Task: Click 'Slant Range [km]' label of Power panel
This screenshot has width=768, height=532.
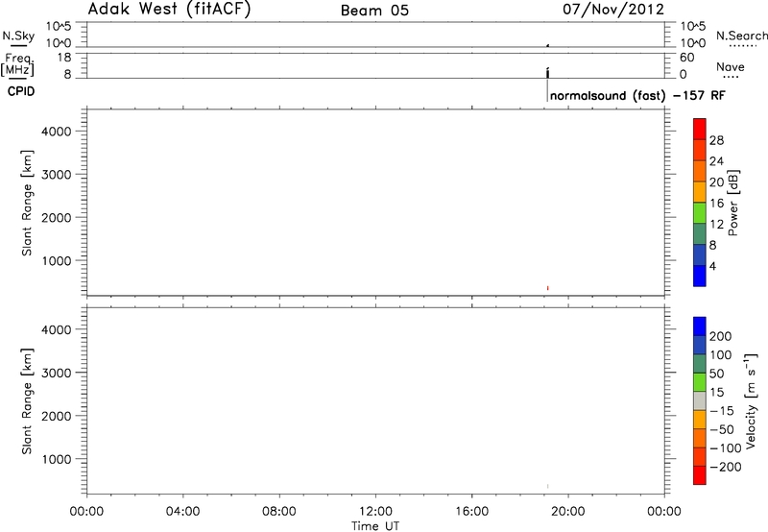Action: 27,203
